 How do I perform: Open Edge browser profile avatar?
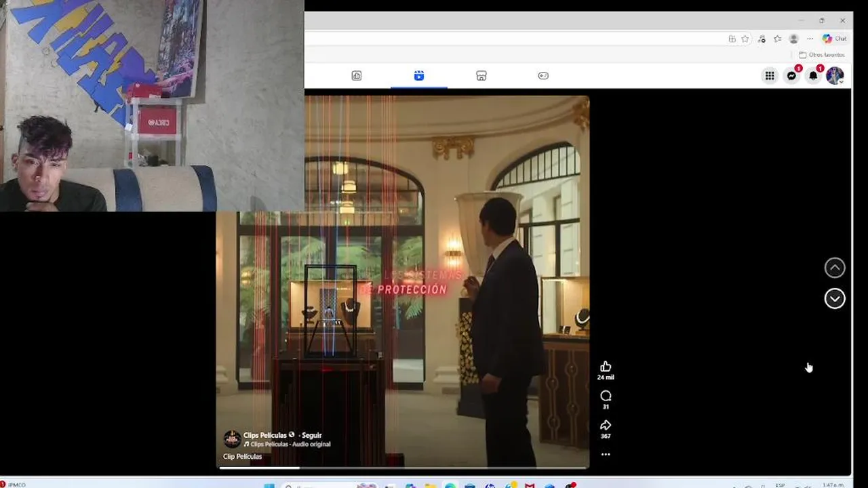point(793,39)
